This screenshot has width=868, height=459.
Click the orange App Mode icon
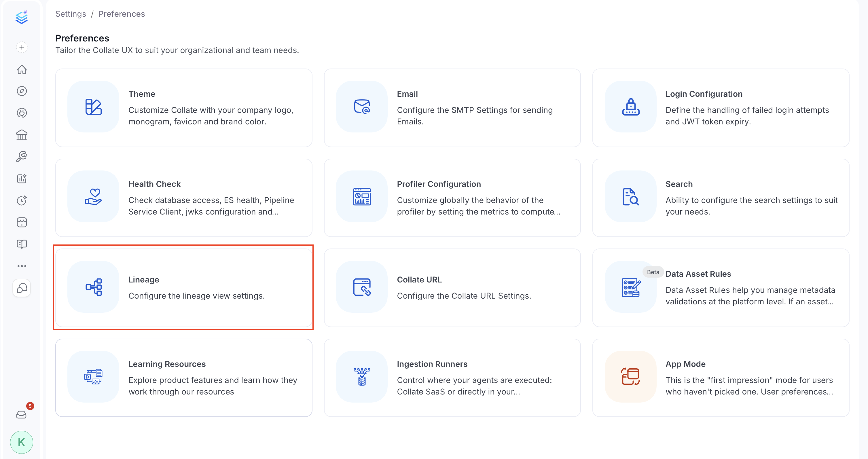[x=630, y=377]
